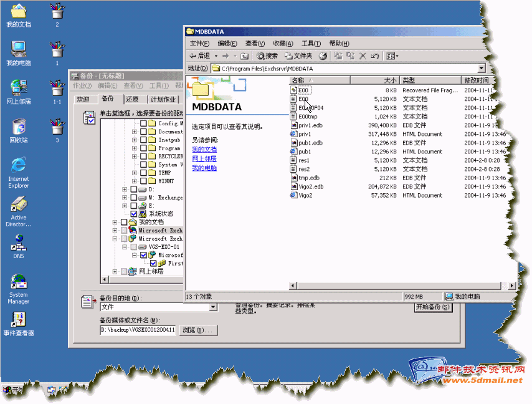Select the priv1.edb file icon
Viewport: 532px width, 404px height.
[294, 125]
